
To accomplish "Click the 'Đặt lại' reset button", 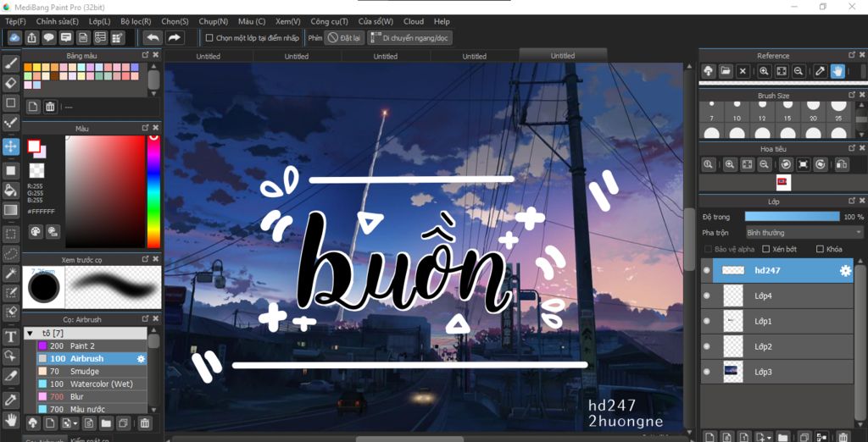I will tap(344, 37).
